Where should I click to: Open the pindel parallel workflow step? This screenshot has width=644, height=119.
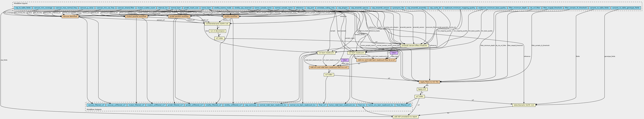(179, 16)
